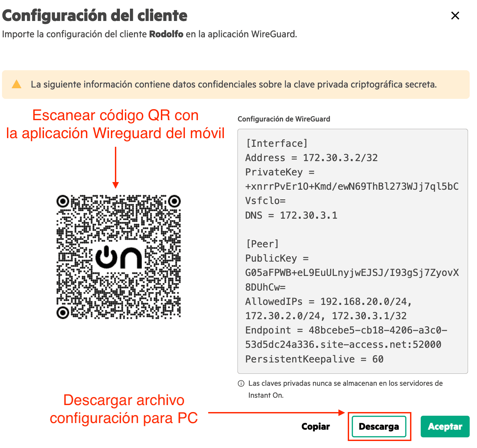Screen dimensions: 477x448
Task: Click the bold client name Rodolfo
Action: coord(166,34)
